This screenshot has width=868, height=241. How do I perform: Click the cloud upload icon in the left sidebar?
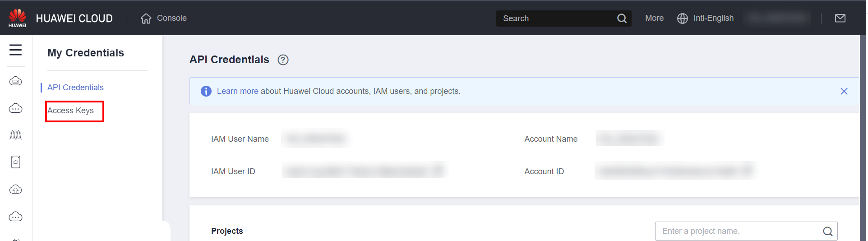15,190
